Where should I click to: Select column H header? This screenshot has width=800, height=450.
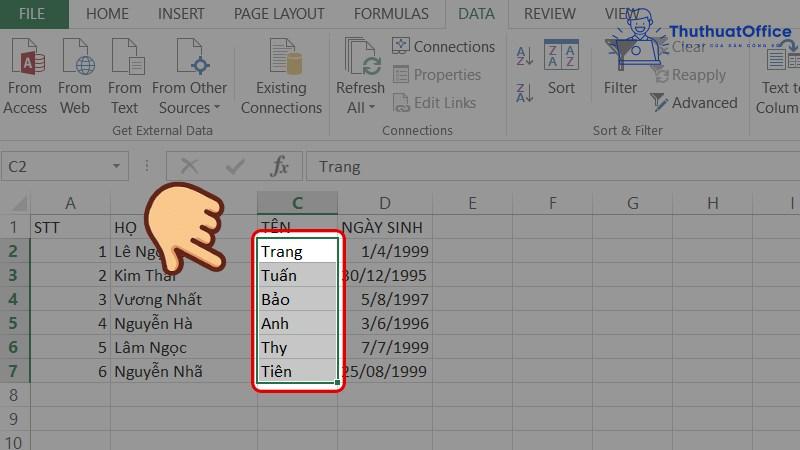click(713, 203)
